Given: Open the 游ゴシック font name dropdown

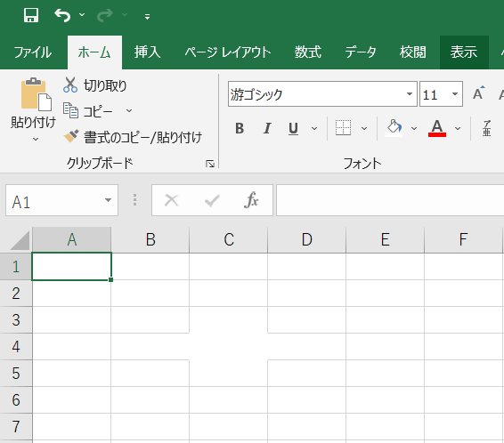Looking at the screenshot, I should 410,93.
